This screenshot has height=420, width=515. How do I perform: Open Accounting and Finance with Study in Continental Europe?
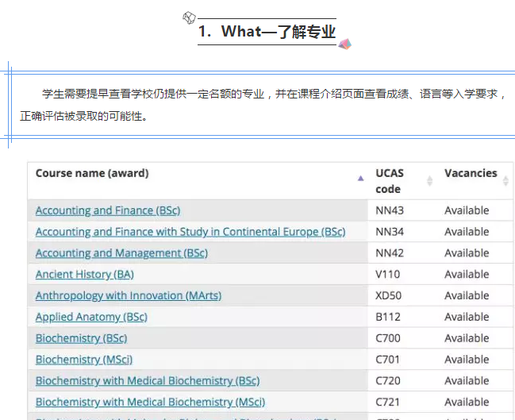point(190,232)
